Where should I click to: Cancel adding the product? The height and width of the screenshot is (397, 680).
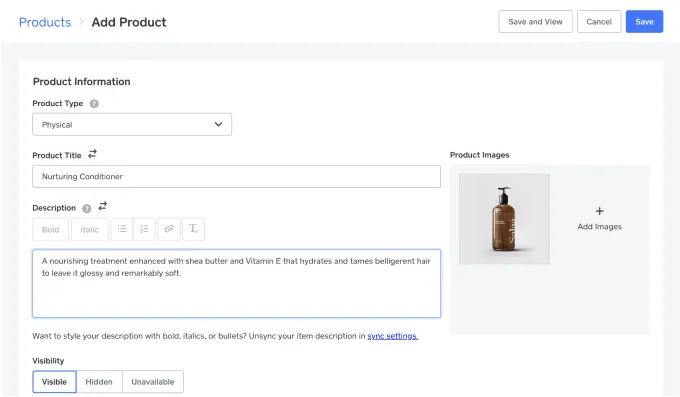click(599, 22)
